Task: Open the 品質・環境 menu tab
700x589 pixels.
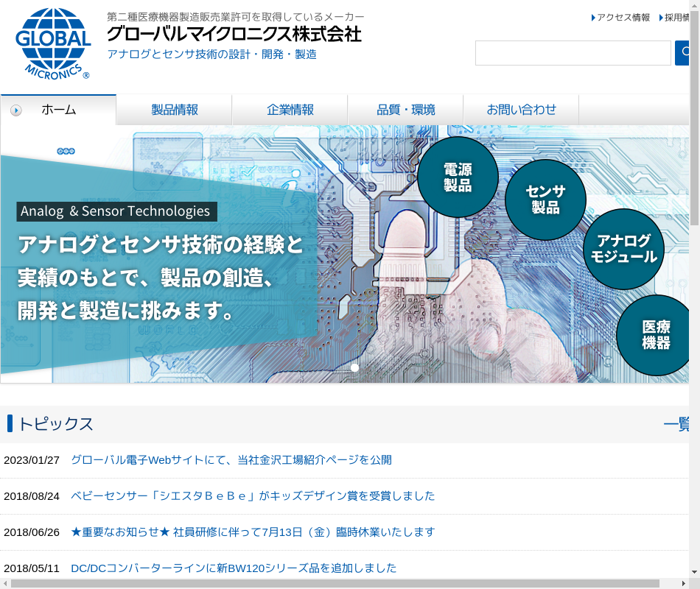Action: (406, 110)
